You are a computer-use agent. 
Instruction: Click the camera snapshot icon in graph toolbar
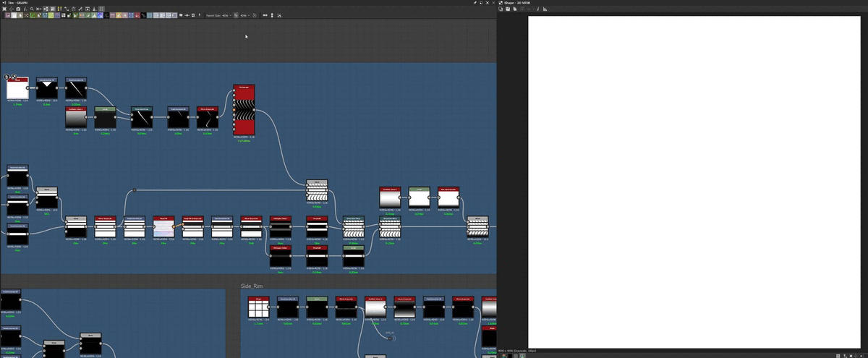click(x=18, y=9)
